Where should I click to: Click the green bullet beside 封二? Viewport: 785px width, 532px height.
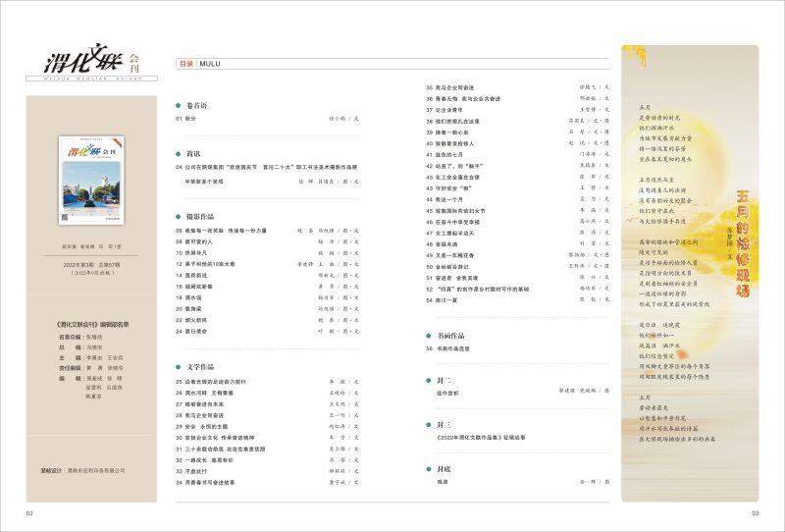pos(429,379)
